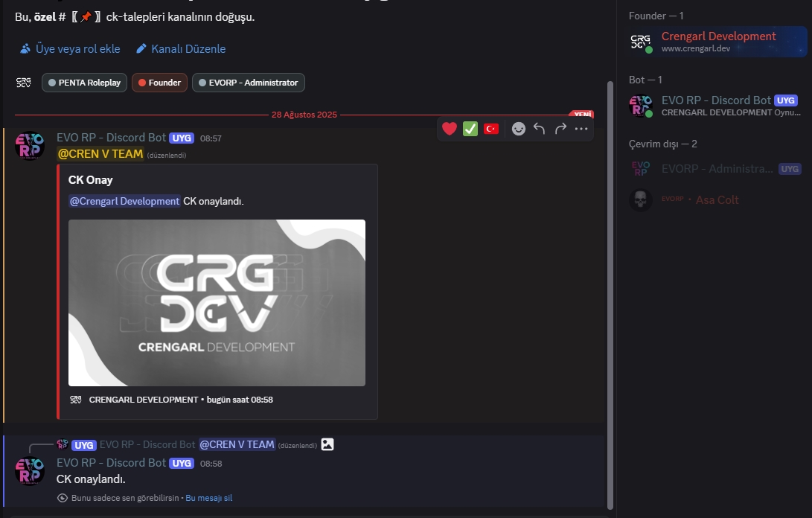Open the message more options menu

coord(581,129)
